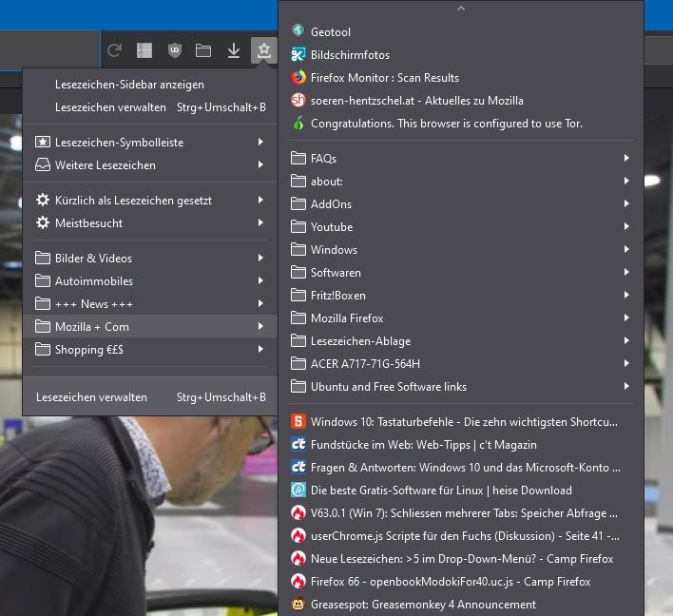Screen dimensions: 673x616
Task: Open the Bildschirmfotos bookmark
Action: (x=461, y=54)
